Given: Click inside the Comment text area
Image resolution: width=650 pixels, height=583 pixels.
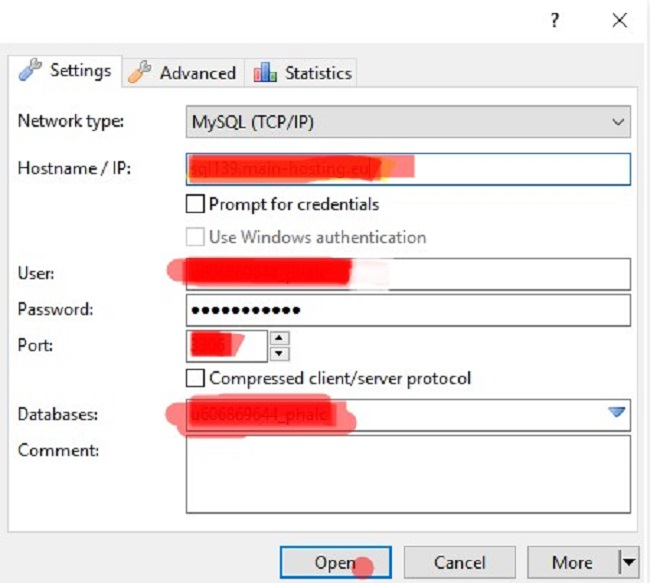Looking at the screenshot, I should [408, 473].
